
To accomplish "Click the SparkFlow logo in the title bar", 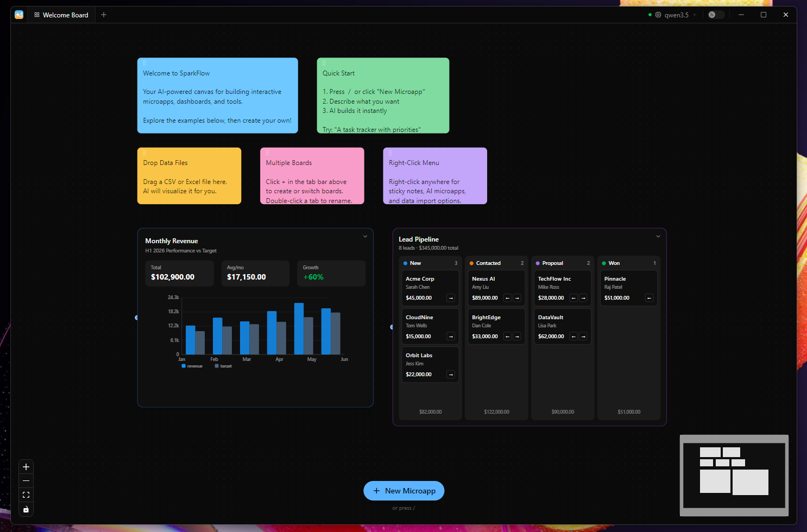I will (x=19, y=14).
